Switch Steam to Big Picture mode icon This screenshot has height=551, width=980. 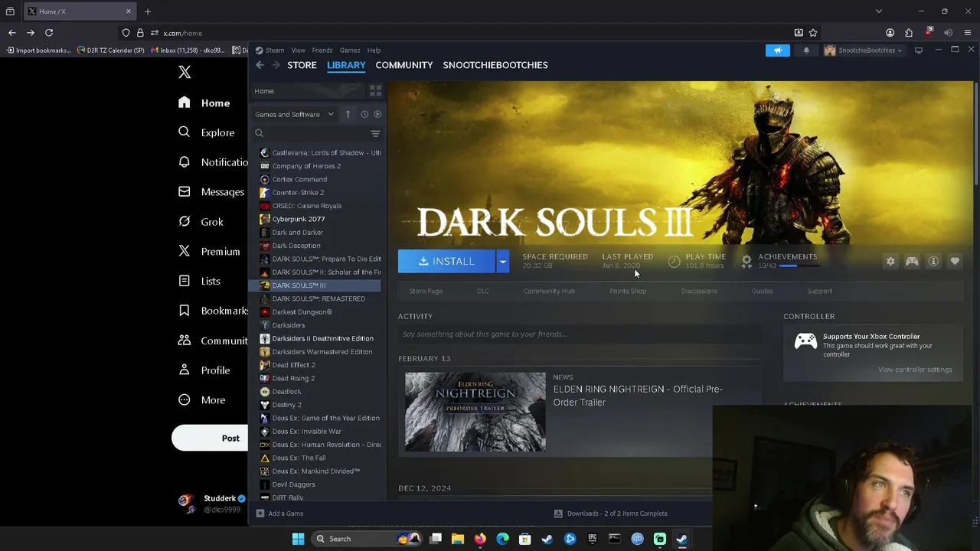coord(919,51)
